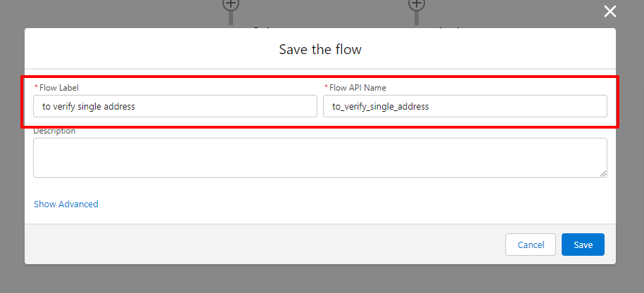Viewport: 644px width, 293px height.
Task: Close the Save the flow dialog
Action: tap(610, 11)
